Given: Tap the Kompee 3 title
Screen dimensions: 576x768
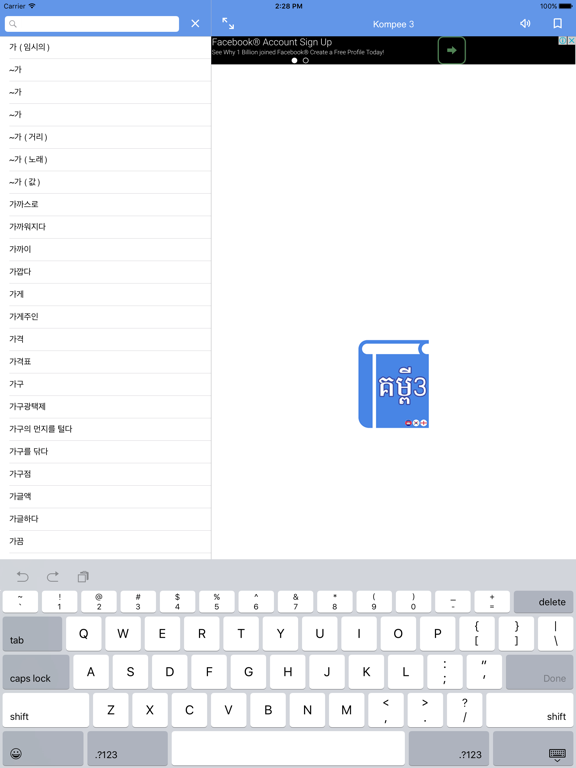Looking at the screenshot, I should tap(393, 24).
